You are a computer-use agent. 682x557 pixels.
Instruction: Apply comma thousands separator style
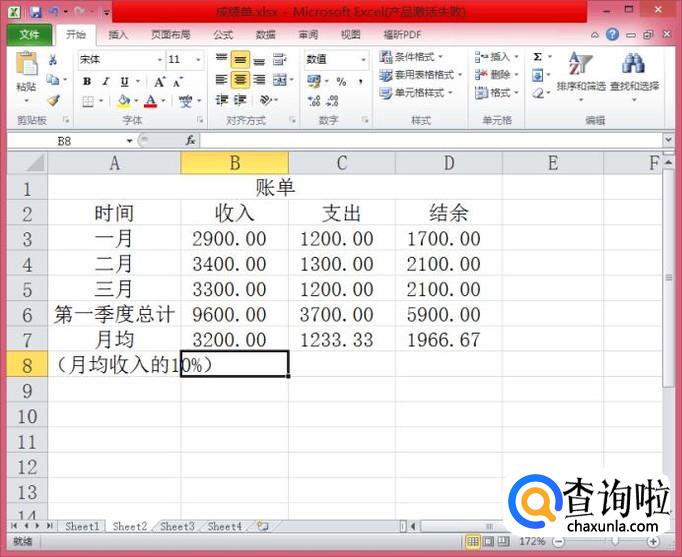(x=360, y=81)
